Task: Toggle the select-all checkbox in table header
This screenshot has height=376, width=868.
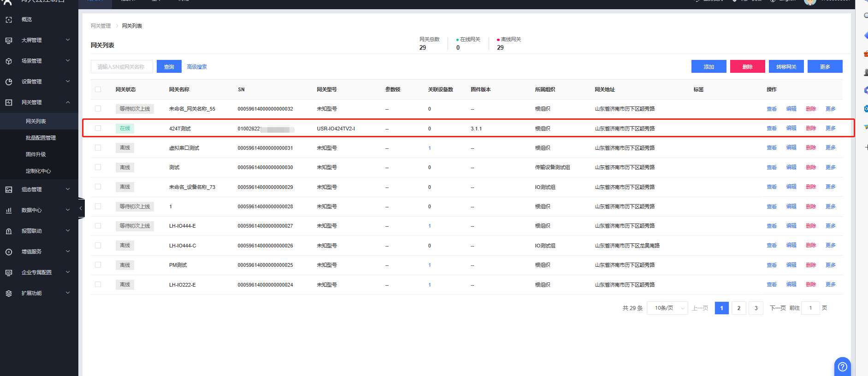Action: pos(98,89)
